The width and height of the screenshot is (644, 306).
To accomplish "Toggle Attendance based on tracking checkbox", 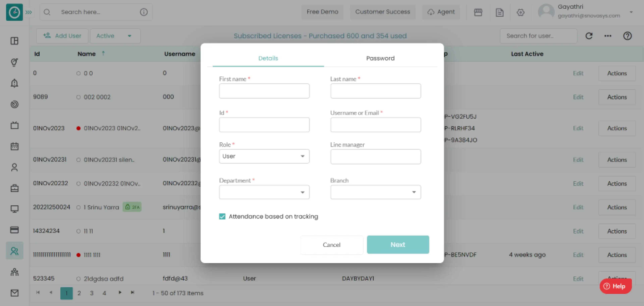I will (x=222, y=217).
